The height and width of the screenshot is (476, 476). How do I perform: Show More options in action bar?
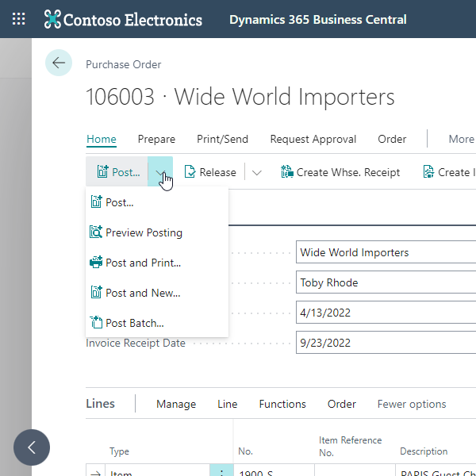coord(462,139)
